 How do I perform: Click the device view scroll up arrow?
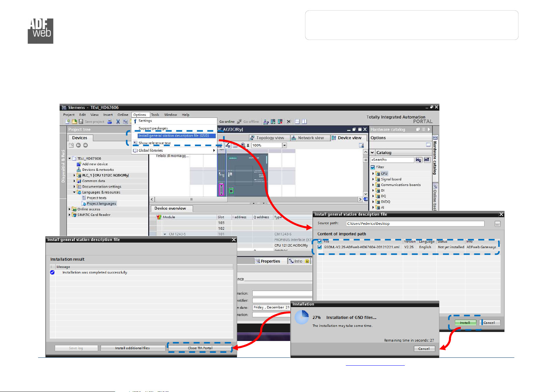(x=365, y=152)
